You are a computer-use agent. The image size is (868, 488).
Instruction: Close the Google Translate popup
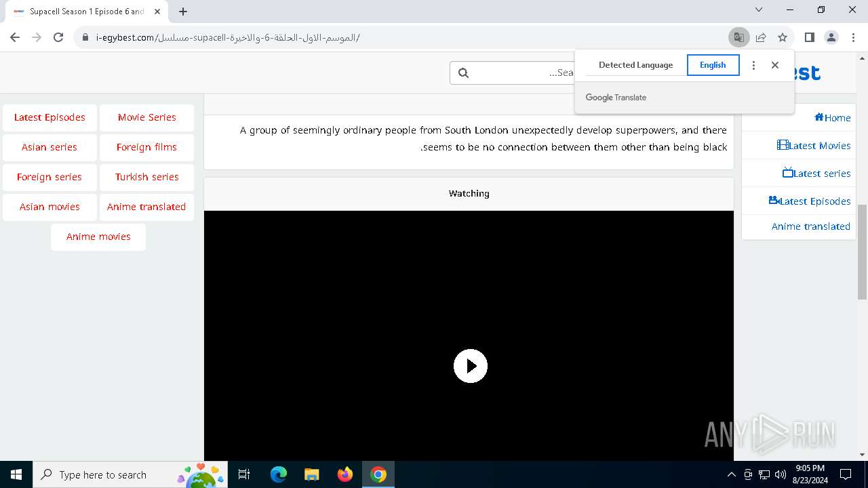pos(775,65)
